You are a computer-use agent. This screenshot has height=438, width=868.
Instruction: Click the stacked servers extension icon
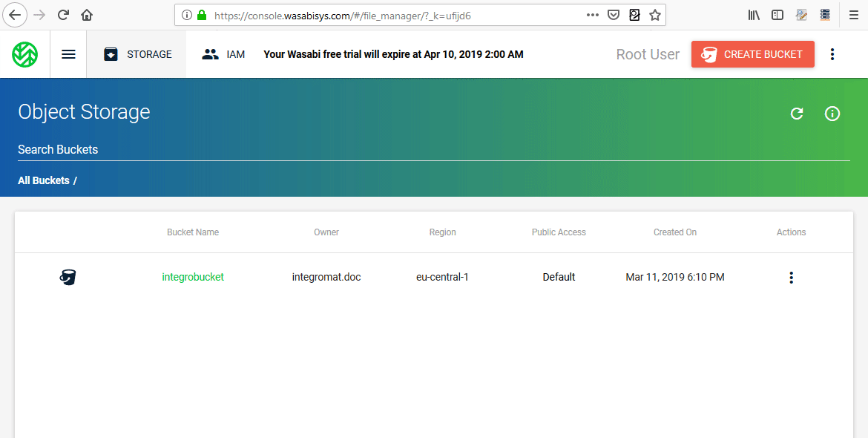point(825,15)
